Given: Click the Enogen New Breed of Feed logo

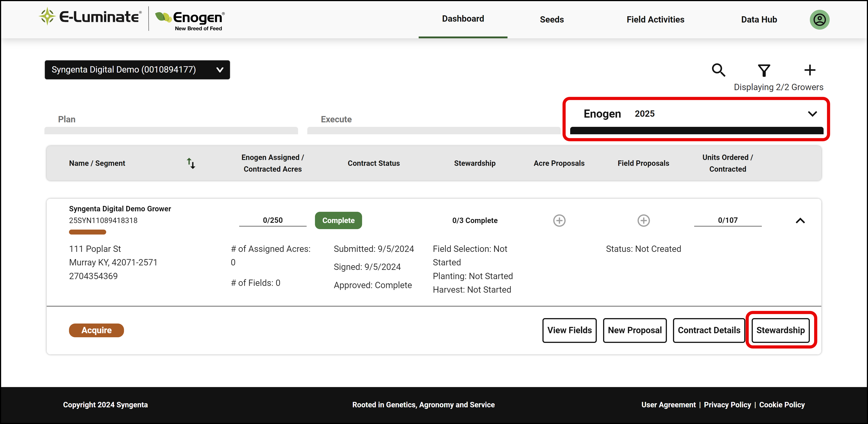Looking at the screenshot, I should (x=190, y=21).
